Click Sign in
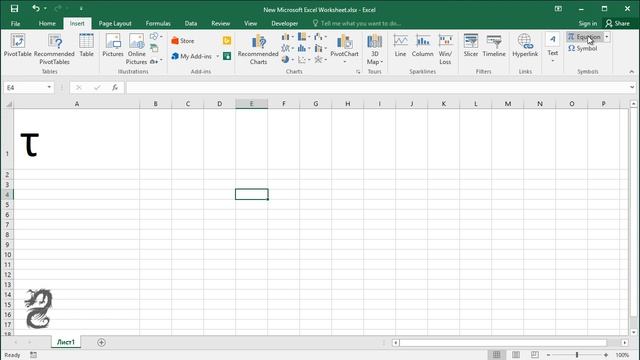 click(x=587, y=23)
